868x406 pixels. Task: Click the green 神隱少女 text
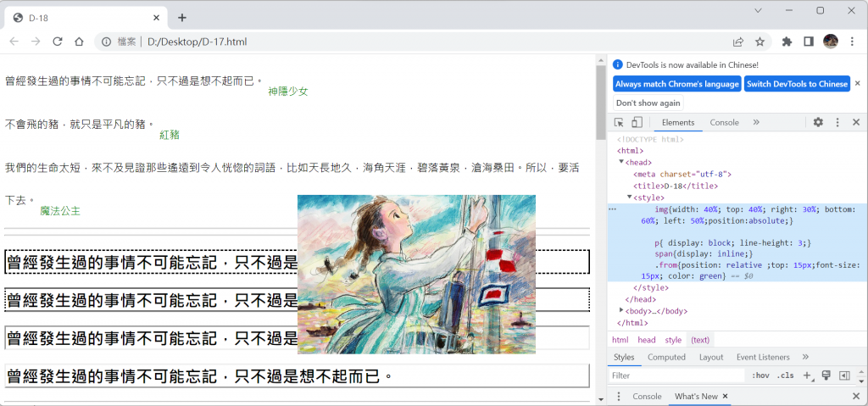coord(288,92)
